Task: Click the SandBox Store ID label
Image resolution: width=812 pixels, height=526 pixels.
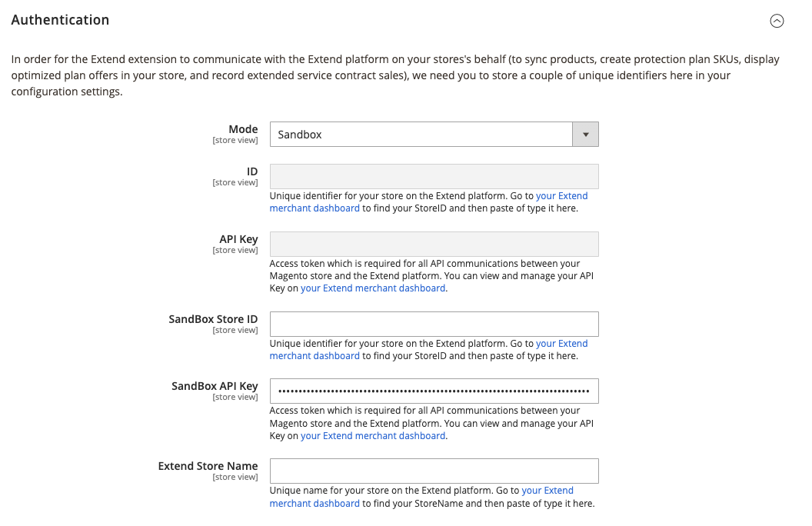Action: (213, 319)
